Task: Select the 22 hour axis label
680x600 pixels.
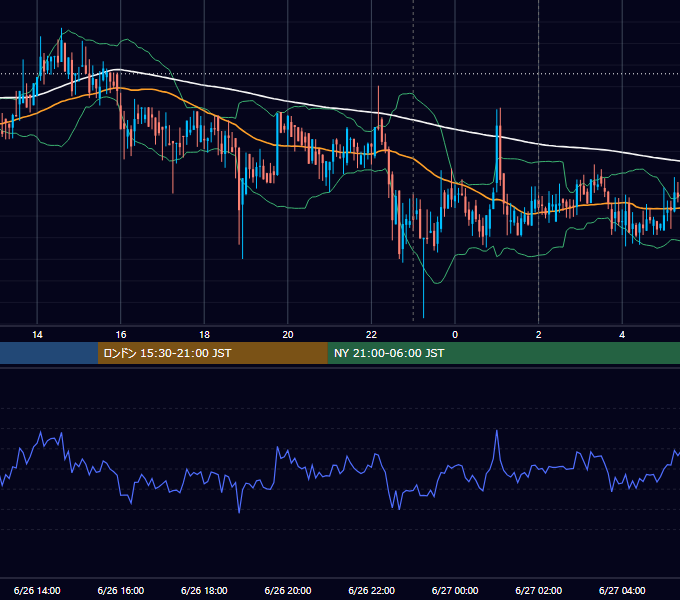Action: coord(372,335)
